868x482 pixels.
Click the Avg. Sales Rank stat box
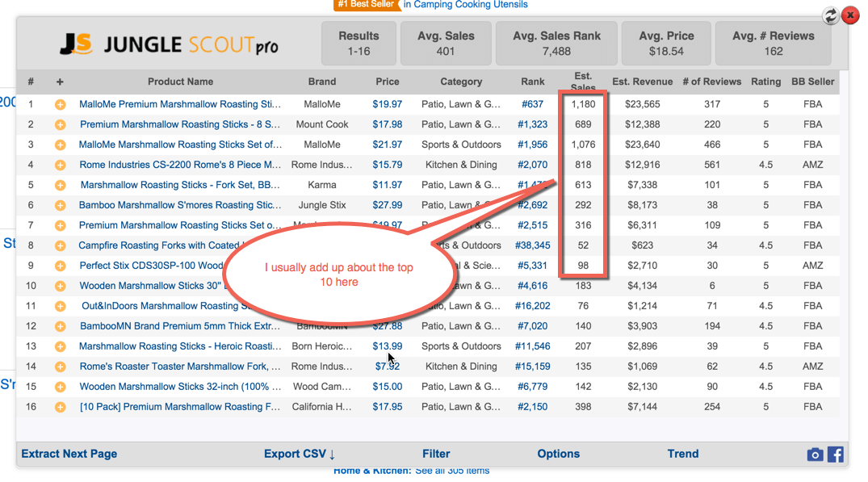[x=556, y=42]
